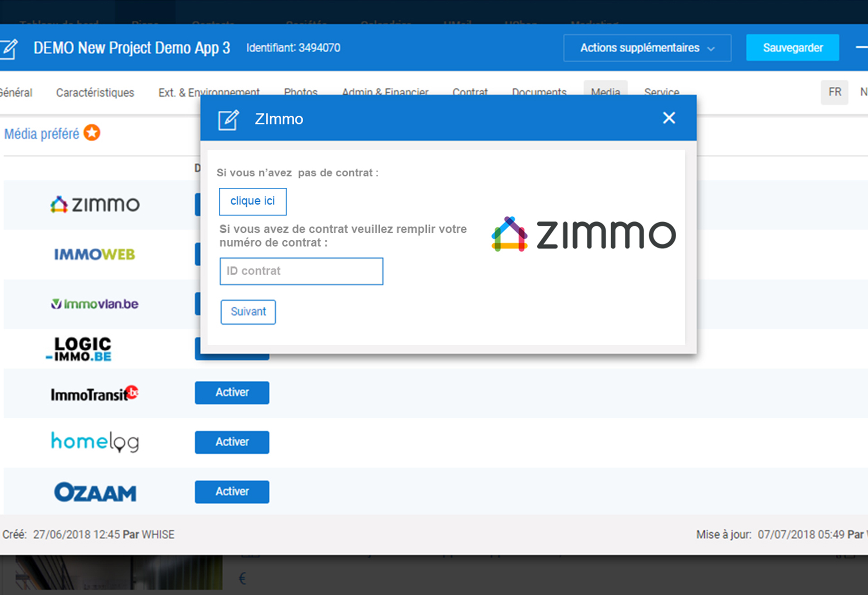Click the 'Si vous n'avez pas de contrat' text
Viewport: 868px width, 595px height.
click(x=297, y=173)
